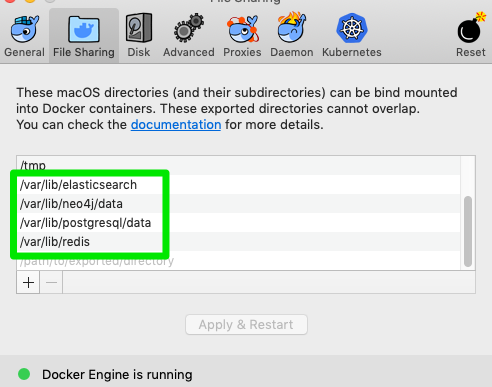The height and width of the screenshot is (387, 492).
Task: Open Advanced settings gears icon
Action: pos(189,28)
